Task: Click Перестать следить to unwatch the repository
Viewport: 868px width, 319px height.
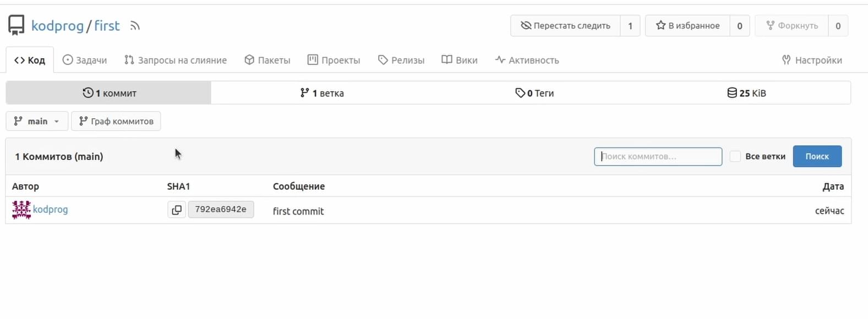Action: click(565, 26)
